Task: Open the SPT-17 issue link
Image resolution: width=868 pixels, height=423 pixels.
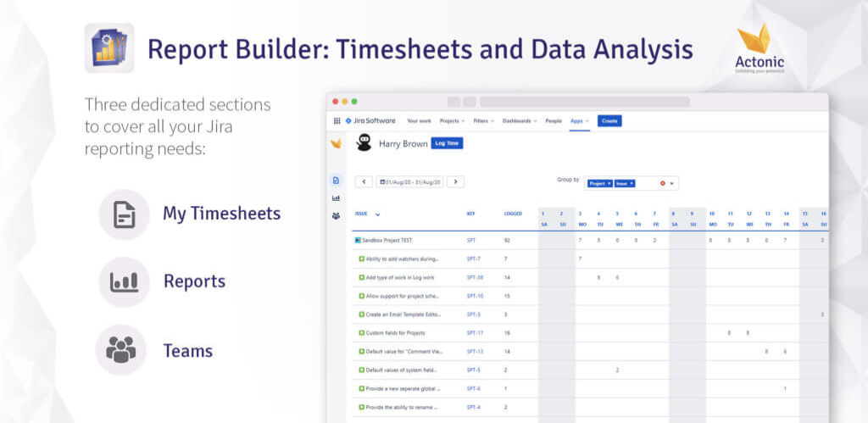Action: pyautogui.click(x=475, y=333)
